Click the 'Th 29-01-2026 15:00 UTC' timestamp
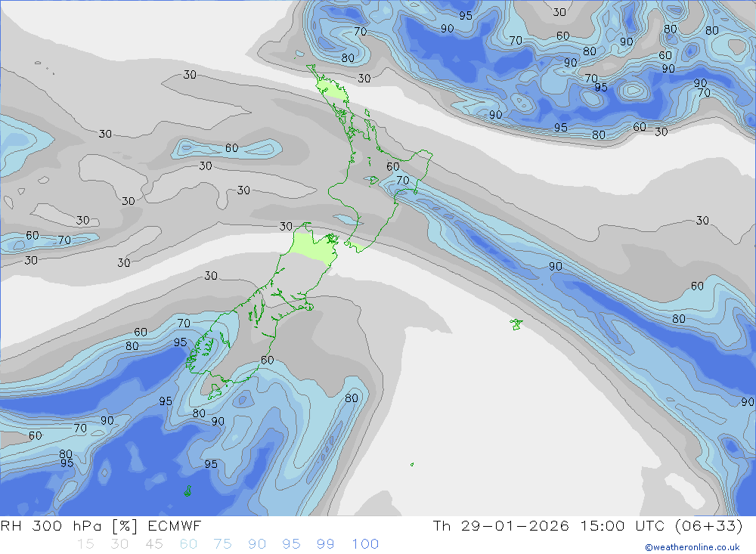 click(548, 525)
